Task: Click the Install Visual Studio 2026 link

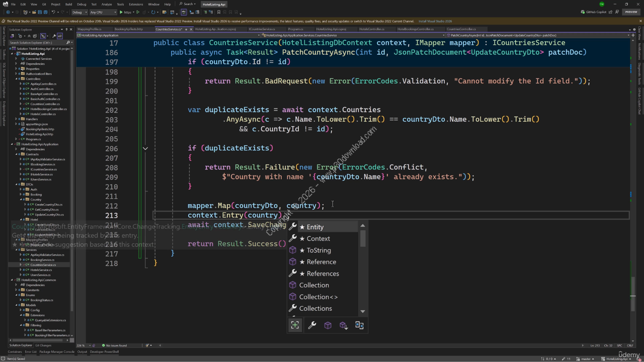Action: (435, 21)
